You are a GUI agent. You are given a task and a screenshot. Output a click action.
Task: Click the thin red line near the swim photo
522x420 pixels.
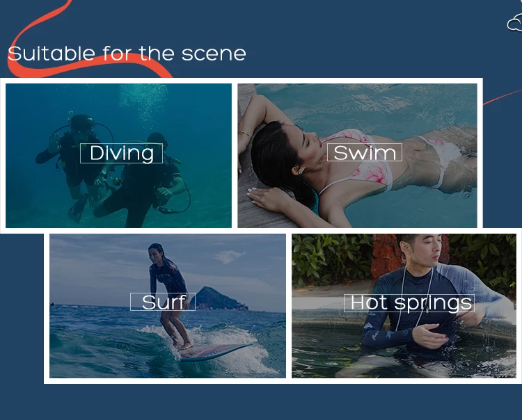pos(502,97)
